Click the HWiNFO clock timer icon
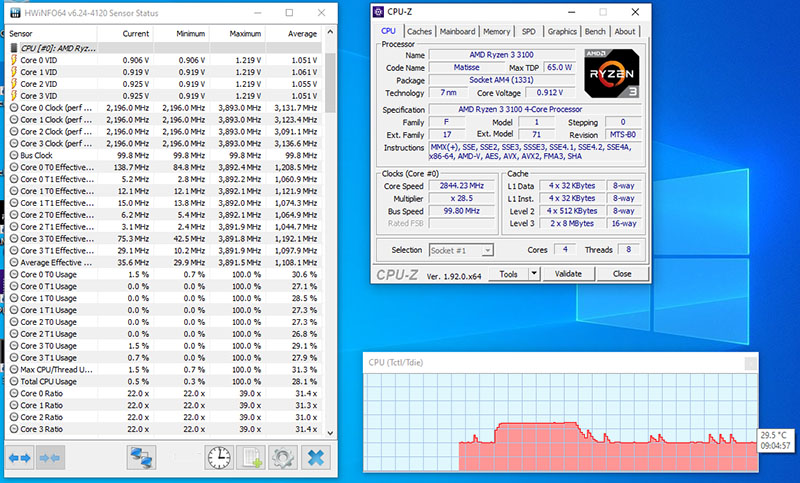 pyautogui.click(x=219, y=457)
